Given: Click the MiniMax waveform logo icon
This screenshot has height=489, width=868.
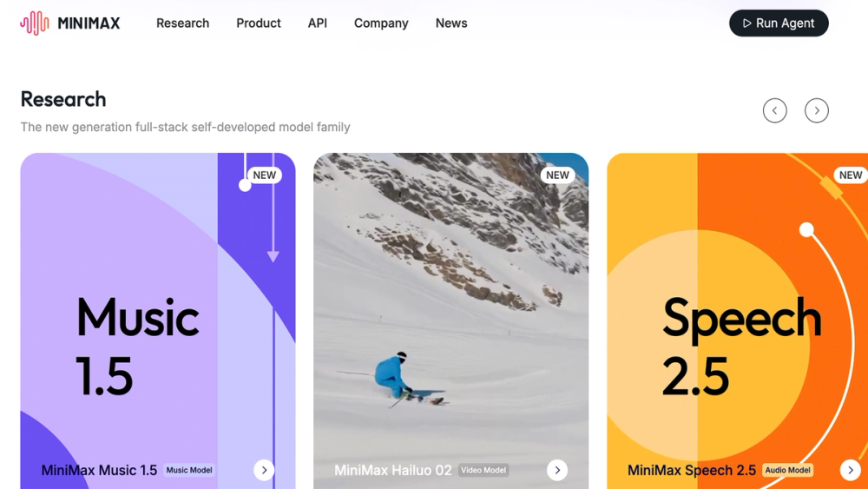Looking at the screenshot, I should 35,23.
